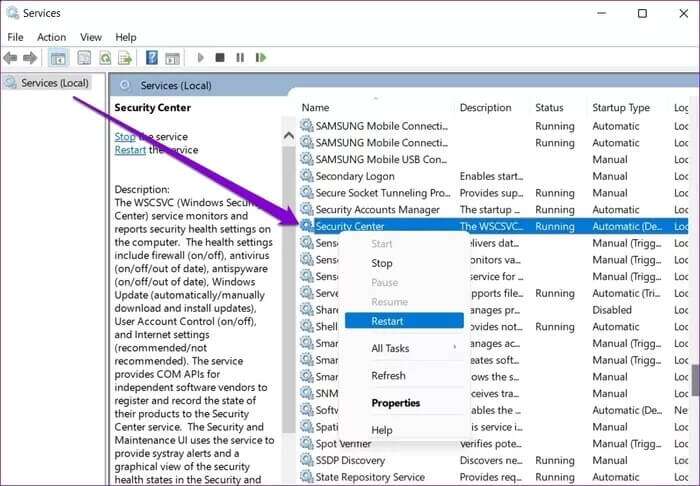Click the Restart the service link
700x486 pixels.
130,150
